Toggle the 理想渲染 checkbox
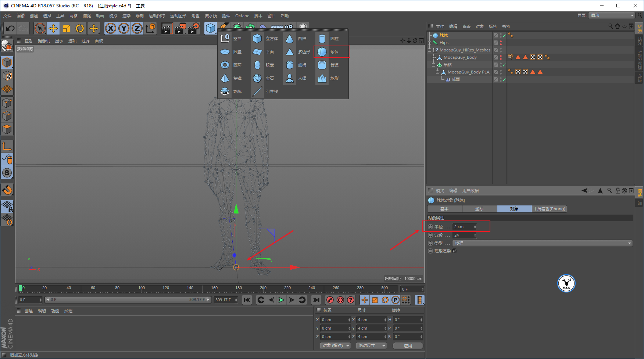This screenshot has height=359, width=644. point(455,251)
